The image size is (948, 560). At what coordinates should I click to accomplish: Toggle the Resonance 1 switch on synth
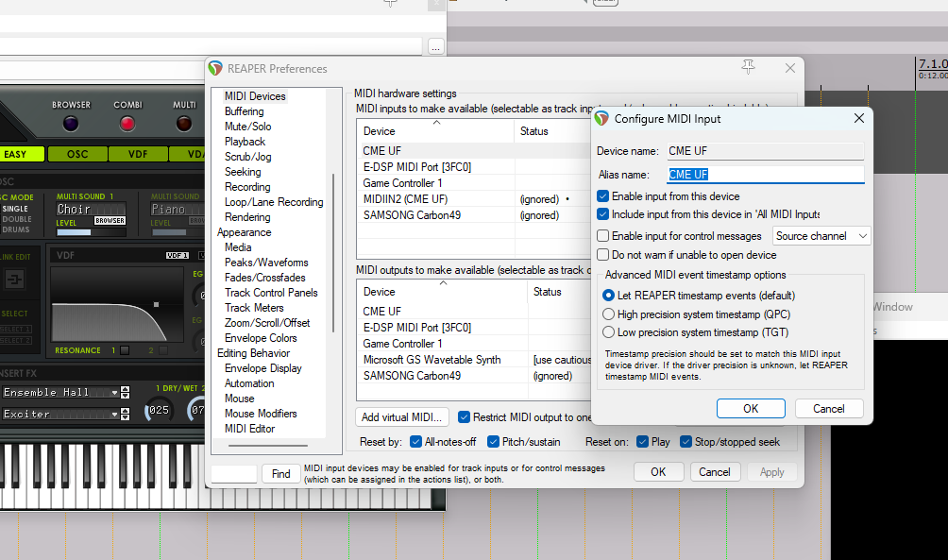(x=125, y=350)
